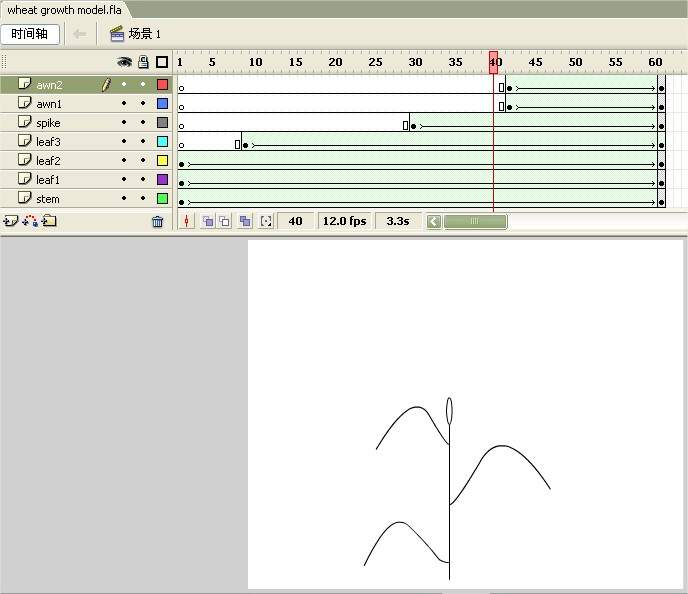This screenshot has width=688, height=594.
Task: Hide the awn1 layer via visibility dot
Action: [x=124, y=104]
